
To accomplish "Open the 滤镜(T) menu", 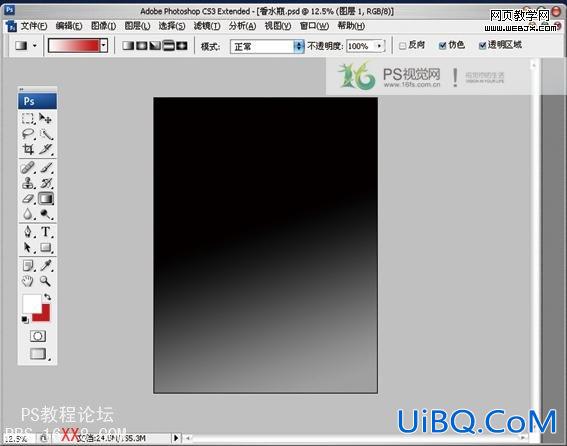I will point(207,26).
